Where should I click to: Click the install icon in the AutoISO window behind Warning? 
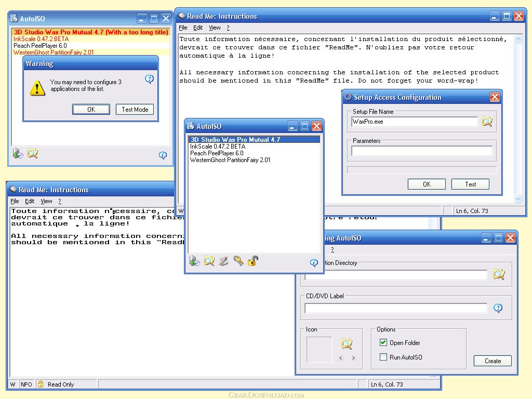coord(18,154)
